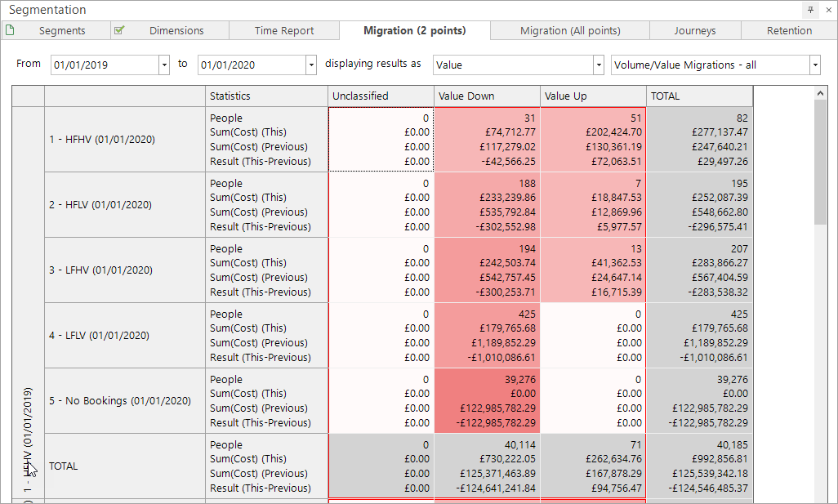This screenshot has width=838, height=504.
Task: Select row 4 - LFLV (01/01/2020)
Action: (124, 336)
